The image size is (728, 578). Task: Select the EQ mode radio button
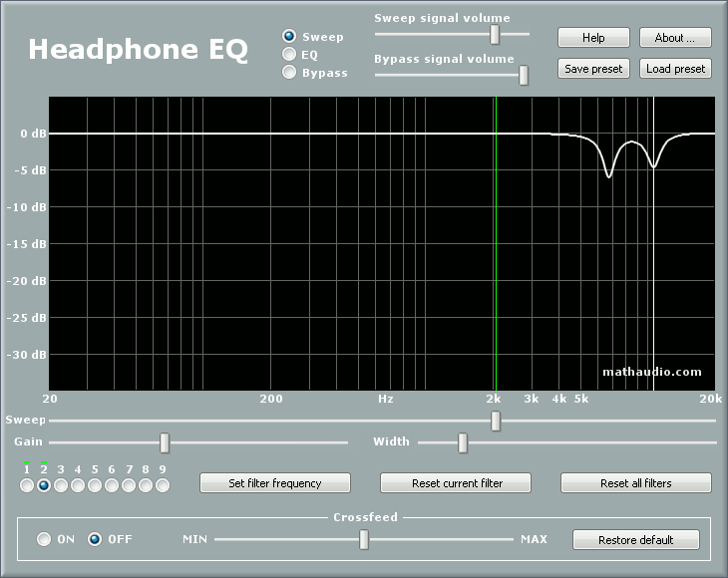tap(289, 54)
